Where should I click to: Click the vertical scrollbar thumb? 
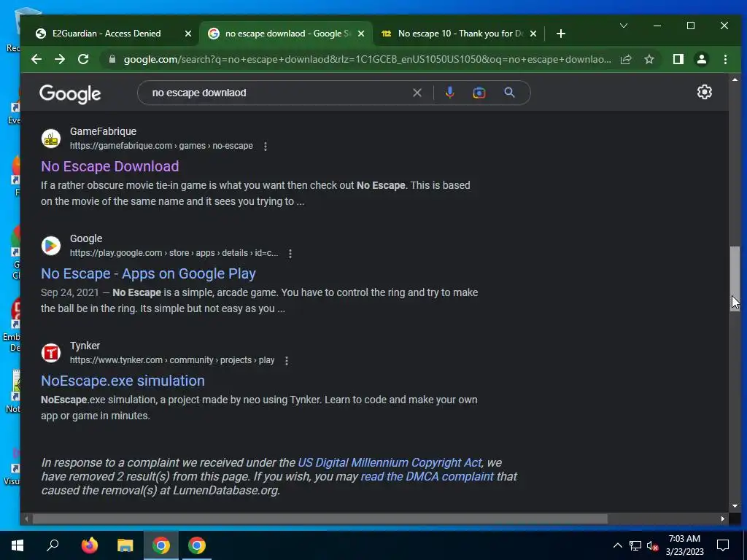click(735, 278)
